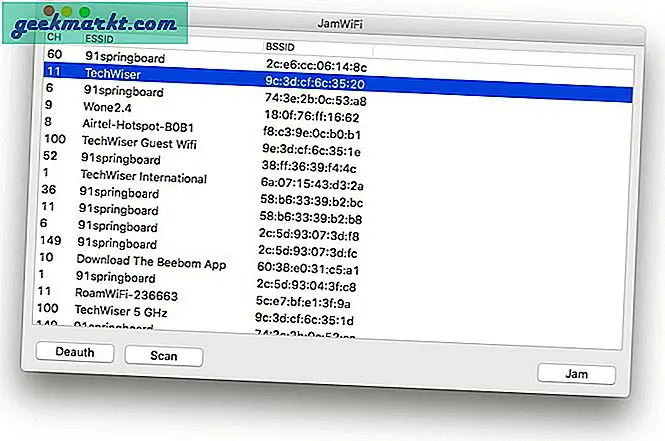Image resolution: width=665 pixels, height=441 pixels.
Task: Choose RoamWiFi-236663 network
Action: pos(126,294)
